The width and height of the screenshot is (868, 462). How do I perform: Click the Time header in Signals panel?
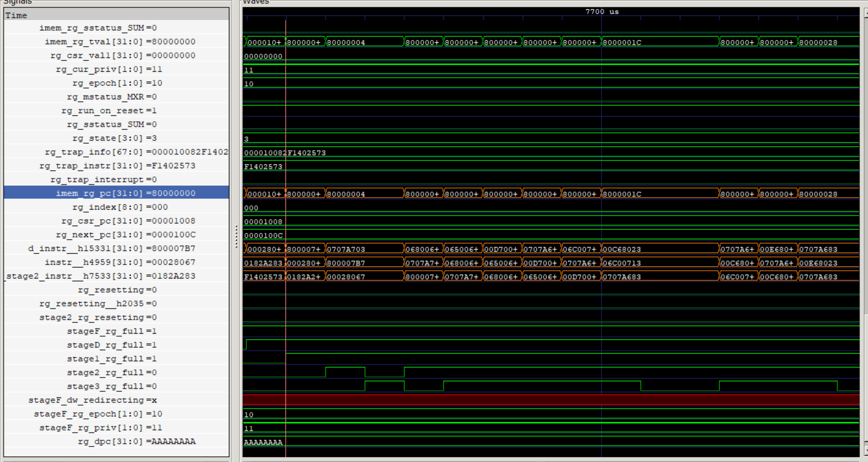coord(16,15)
